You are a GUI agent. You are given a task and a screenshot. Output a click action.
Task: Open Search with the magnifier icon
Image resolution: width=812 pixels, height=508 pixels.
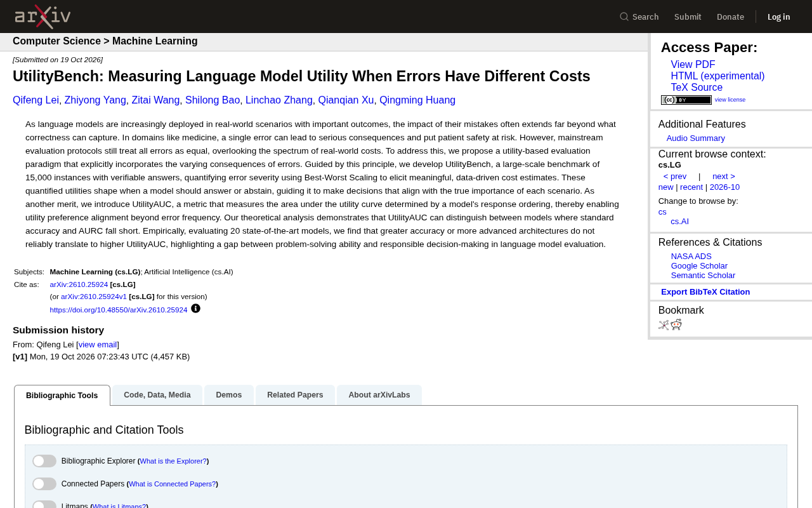[x=639, y=17]
